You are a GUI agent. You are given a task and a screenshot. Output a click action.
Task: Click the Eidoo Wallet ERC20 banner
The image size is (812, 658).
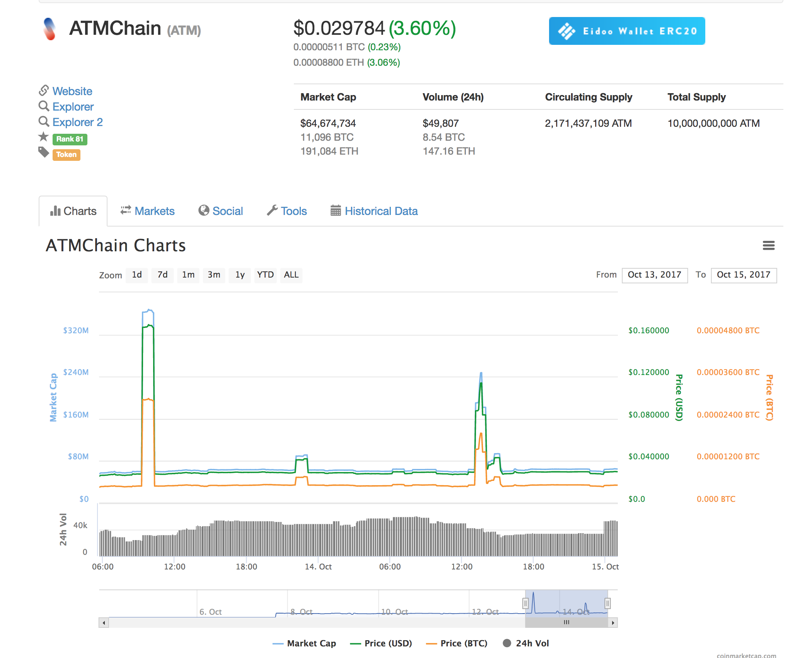(627, 31)
